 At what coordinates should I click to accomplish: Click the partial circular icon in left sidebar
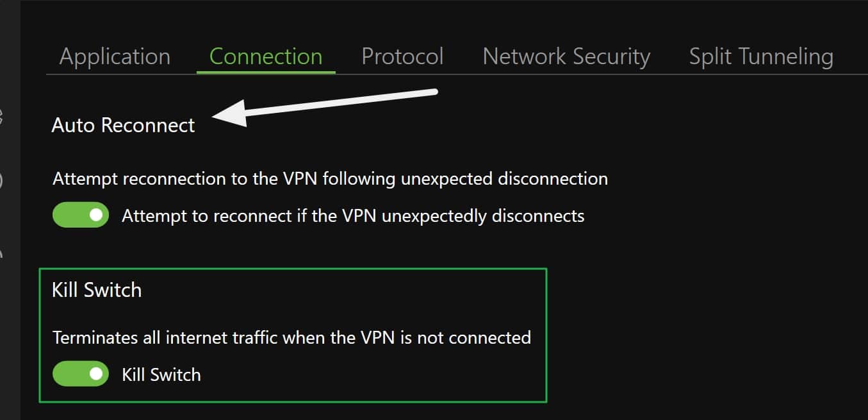click(2, 181)
